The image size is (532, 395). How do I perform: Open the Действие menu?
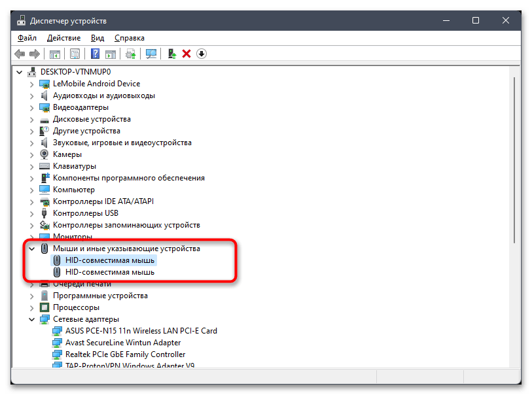click(64, 38)
